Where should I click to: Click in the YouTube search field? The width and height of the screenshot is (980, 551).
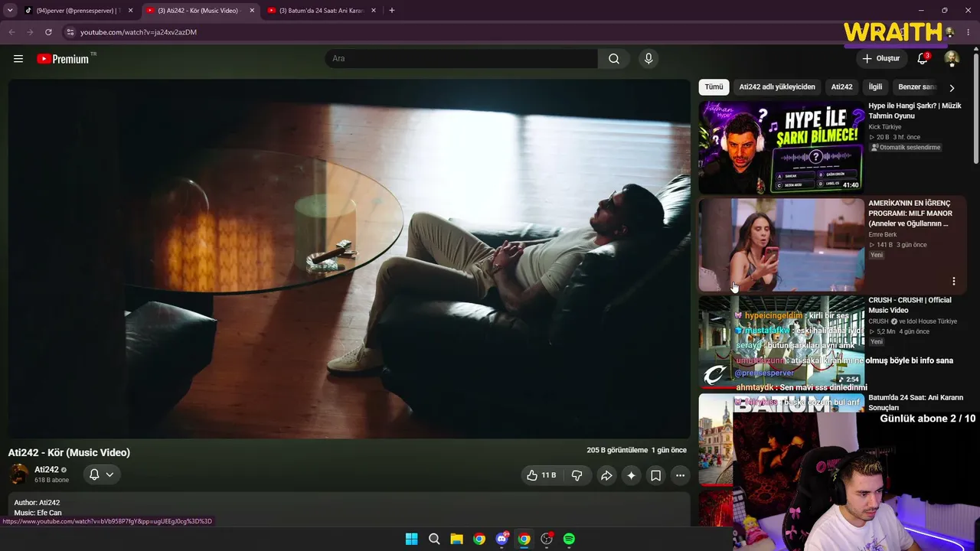462,59
